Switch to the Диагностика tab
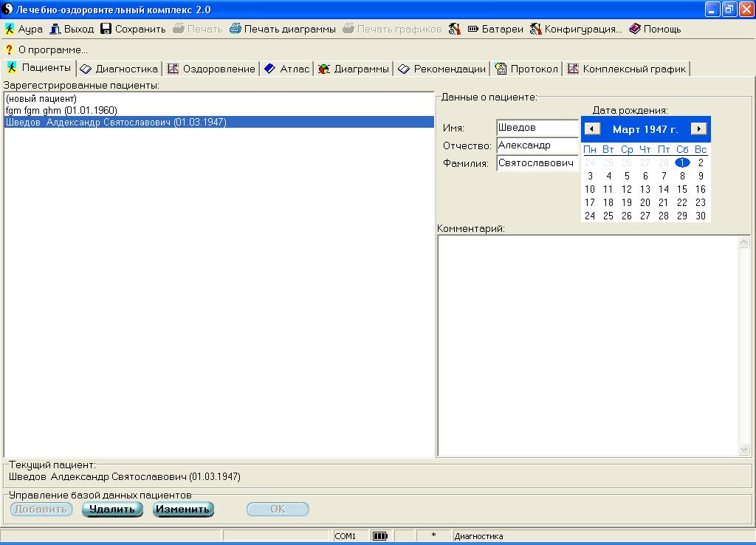756x545 pixels. [x=119, y=69]
